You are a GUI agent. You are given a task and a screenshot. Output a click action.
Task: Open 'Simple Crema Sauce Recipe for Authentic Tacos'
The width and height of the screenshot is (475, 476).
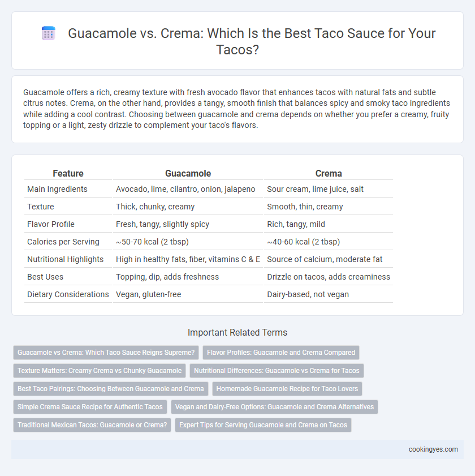point(90,407)
